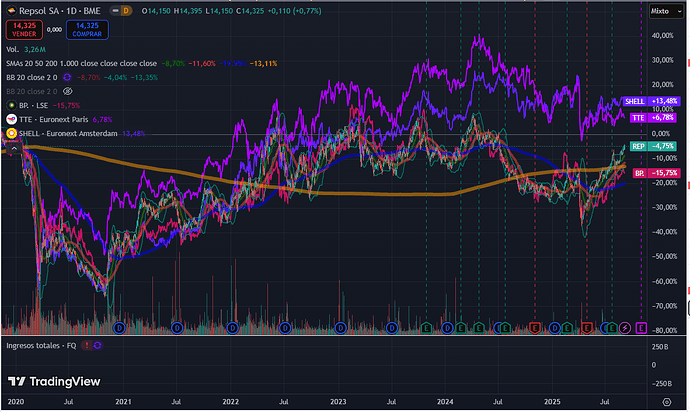
Task: Click the BP. LSE symbol logo
Action: point(11,104)
